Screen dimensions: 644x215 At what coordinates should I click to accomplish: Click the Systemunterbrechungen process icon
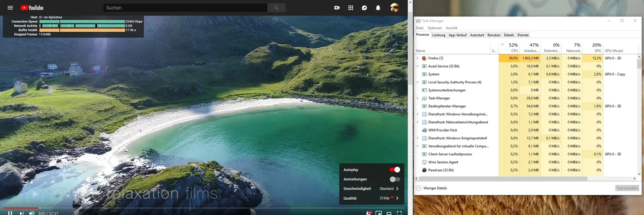pos(424,90)
